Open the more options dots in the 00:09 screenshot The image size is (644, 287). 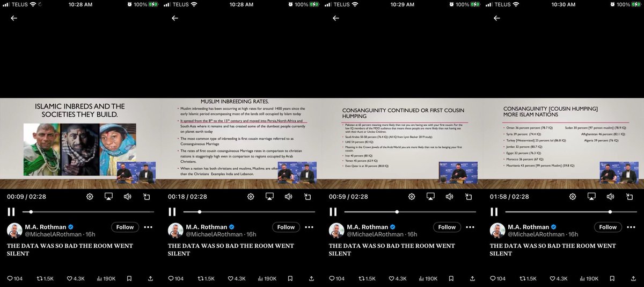coord(148,227)
